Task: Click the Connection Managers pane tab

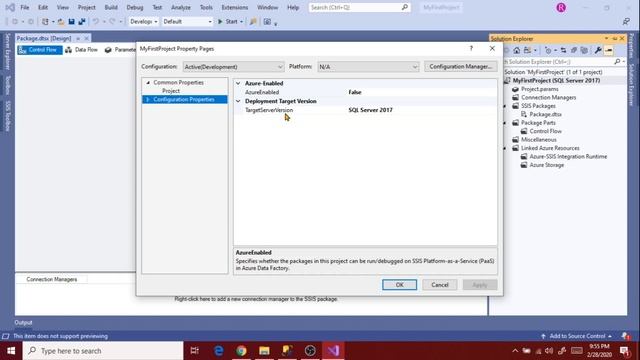Action: coord(51,280)
